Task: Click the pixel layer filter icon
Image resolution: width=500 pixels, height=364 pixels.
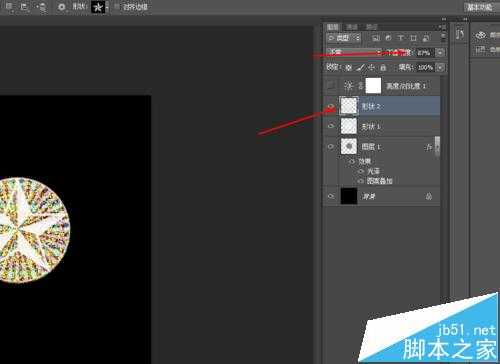Action: point(376,38)
